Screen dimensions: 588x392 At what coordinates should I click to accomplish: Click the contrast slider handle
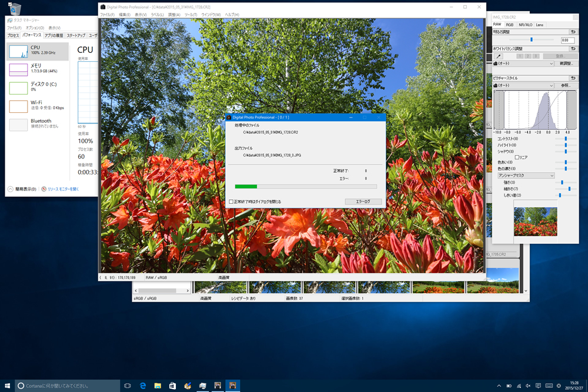click(x=566, y=139)
